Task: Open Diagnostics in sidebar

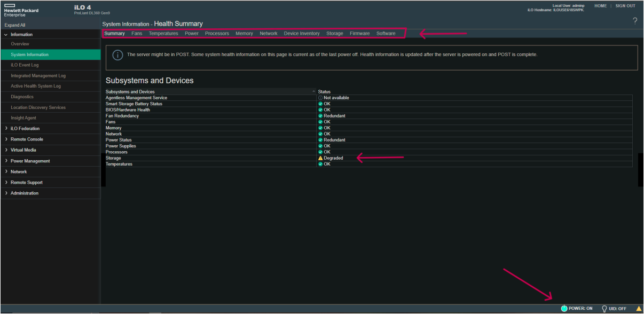Action: (x=22, y=97)
